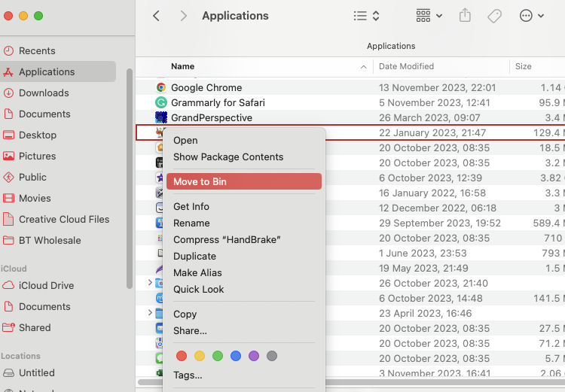565x392 pixels.
Task: Choose Move to Bin
Action: [x=244, y=181]
